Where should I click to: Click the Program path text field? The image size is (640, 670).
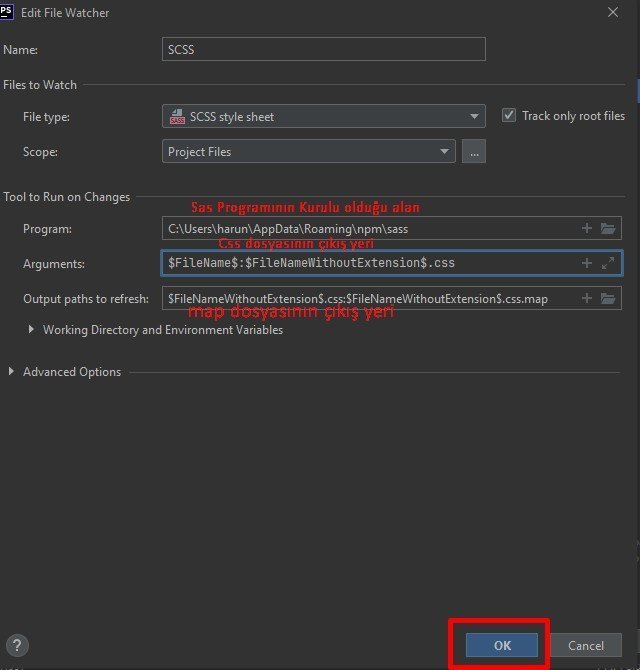(x=370, y=229)
